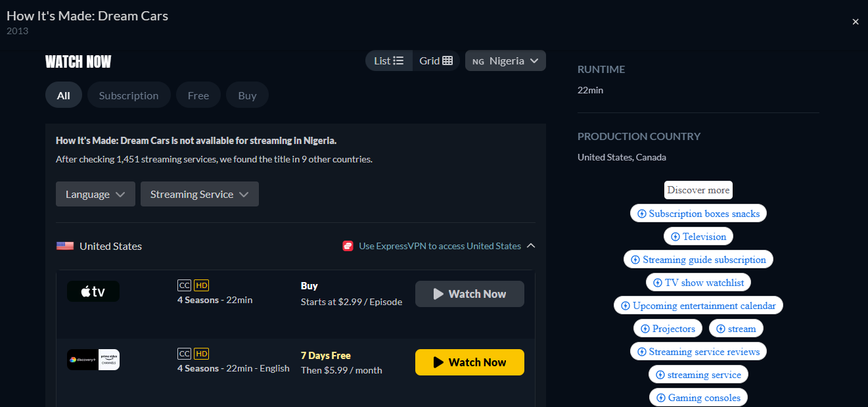Image resolution: width=868 pixels, height=407 pixels.
Task: Click the Apple TV logo icon
Action: 93,292
